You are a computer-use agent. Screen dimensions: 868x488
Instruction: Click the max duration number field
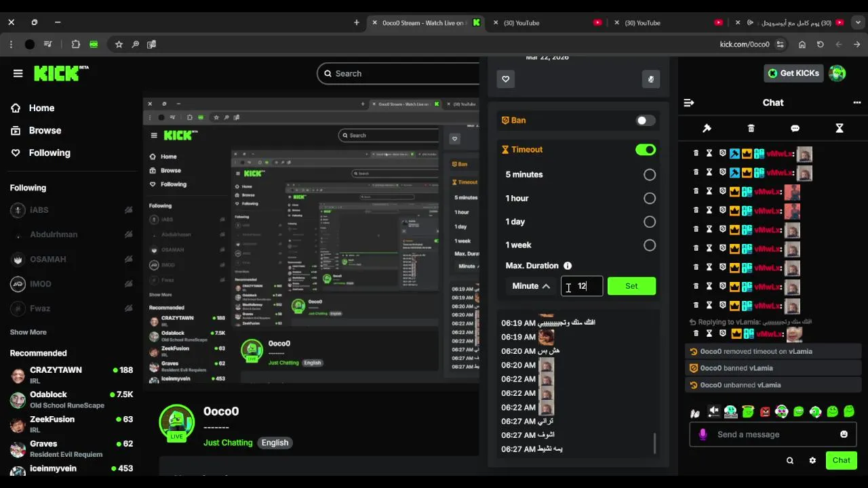[x=582, y=286]
